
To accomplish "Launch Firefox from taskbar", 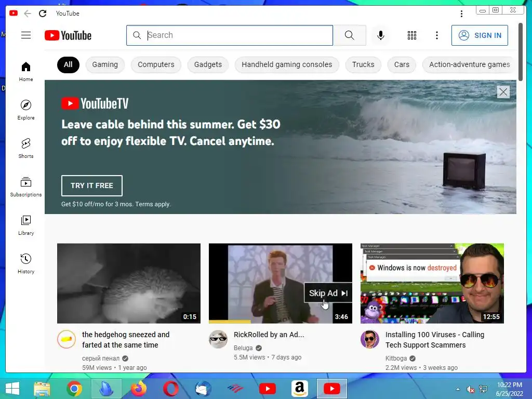I will pos(139,389).
